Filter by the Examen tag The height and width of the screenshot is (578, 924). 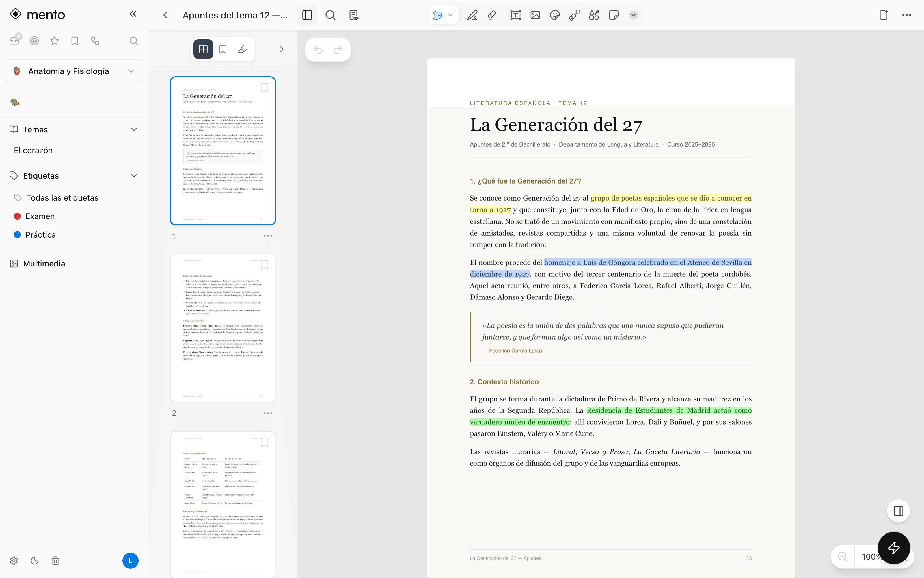click(x=40, y=216)
